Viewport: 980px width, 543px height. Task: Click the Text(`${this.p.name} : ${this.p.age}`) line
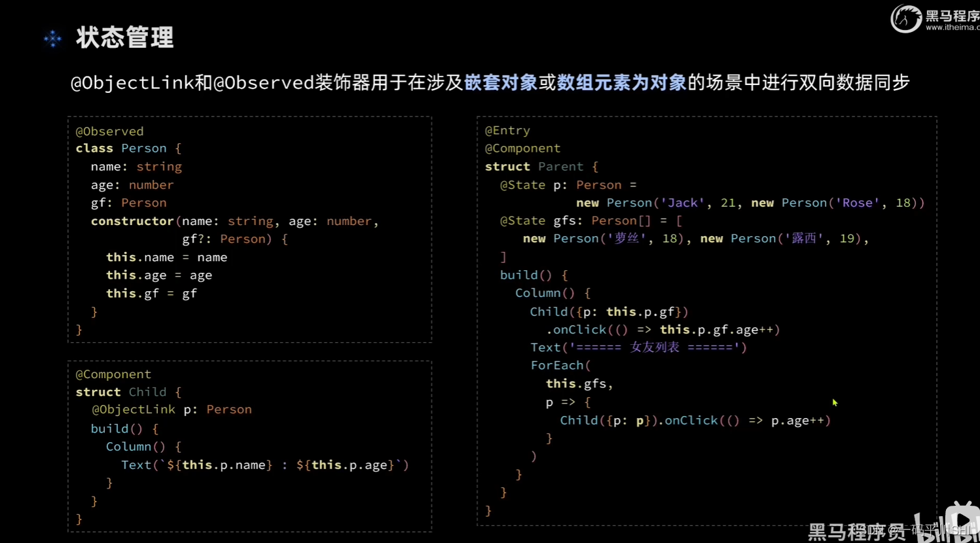click(265, 465)
